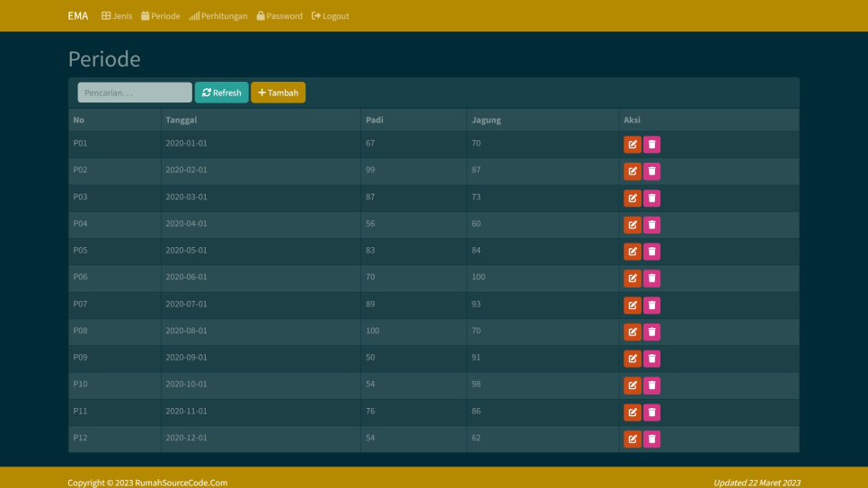This screenshot has height=488, width=868.
Task: Click the Tanggal column header
Action: (x=182, y=120)
